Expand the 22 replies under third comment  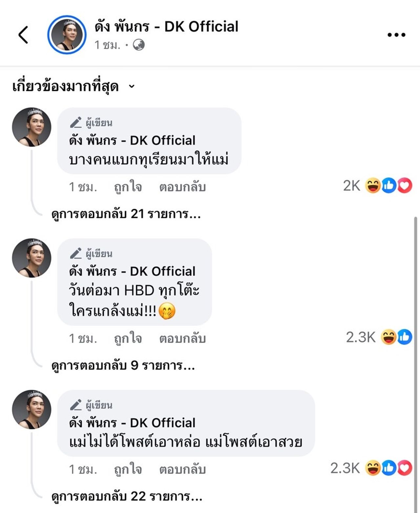[x=127, y=496]
